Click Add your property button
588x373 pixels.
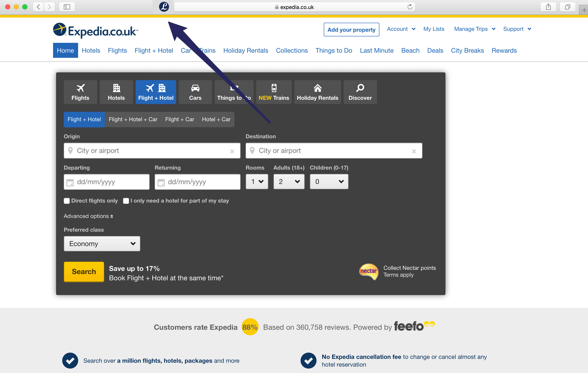point(351,30)
